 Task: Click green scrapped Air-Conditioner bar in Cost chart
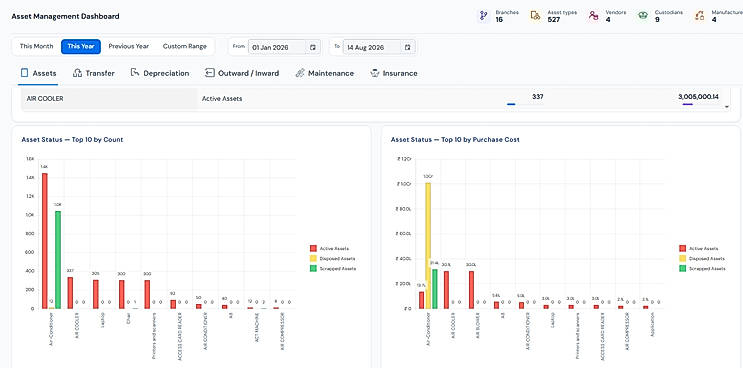click(x=435, y=288)
